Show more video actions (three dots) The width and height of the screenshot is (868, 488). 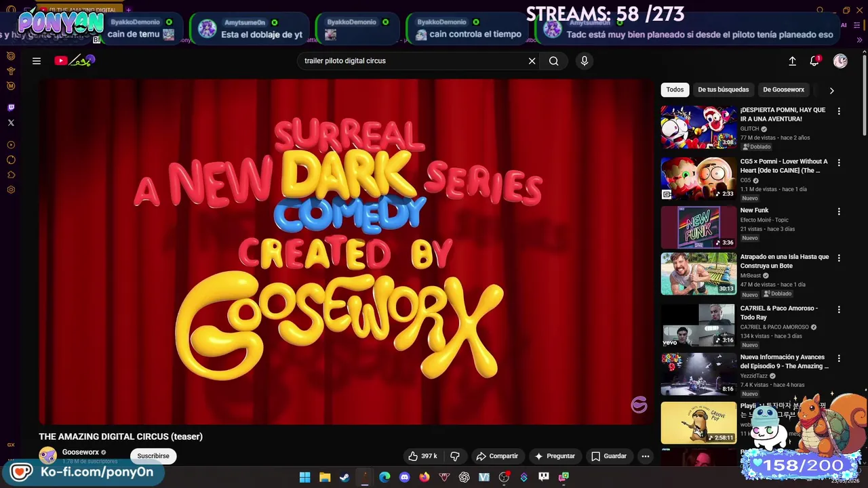pyautogui.click(x=646, y=456)
